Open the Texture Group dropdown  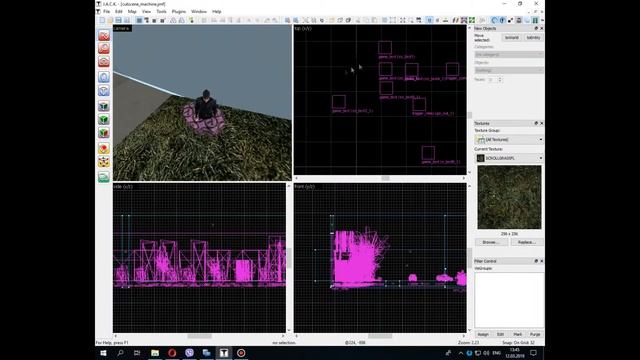509,140
